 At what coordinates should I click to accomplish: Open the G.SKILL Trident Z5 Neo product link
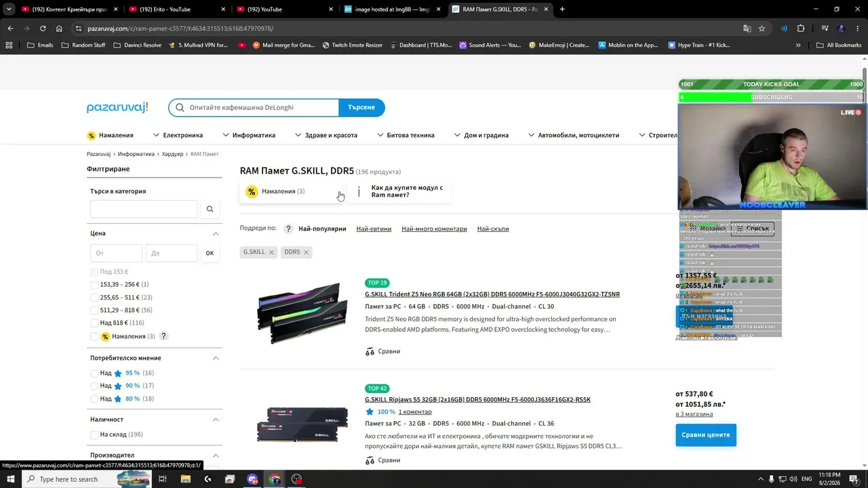(x=492, y=294)
